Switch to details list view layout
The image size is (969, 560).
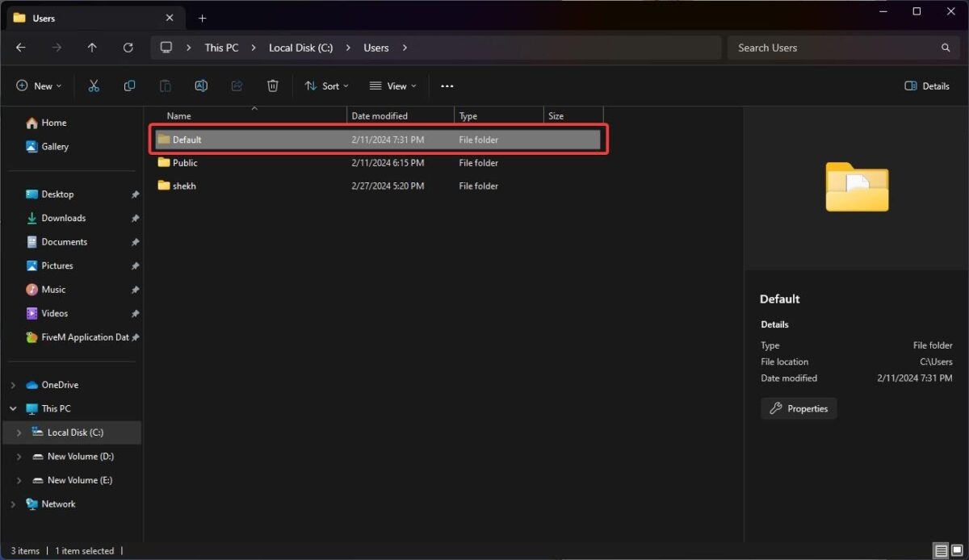coord(941,551)
